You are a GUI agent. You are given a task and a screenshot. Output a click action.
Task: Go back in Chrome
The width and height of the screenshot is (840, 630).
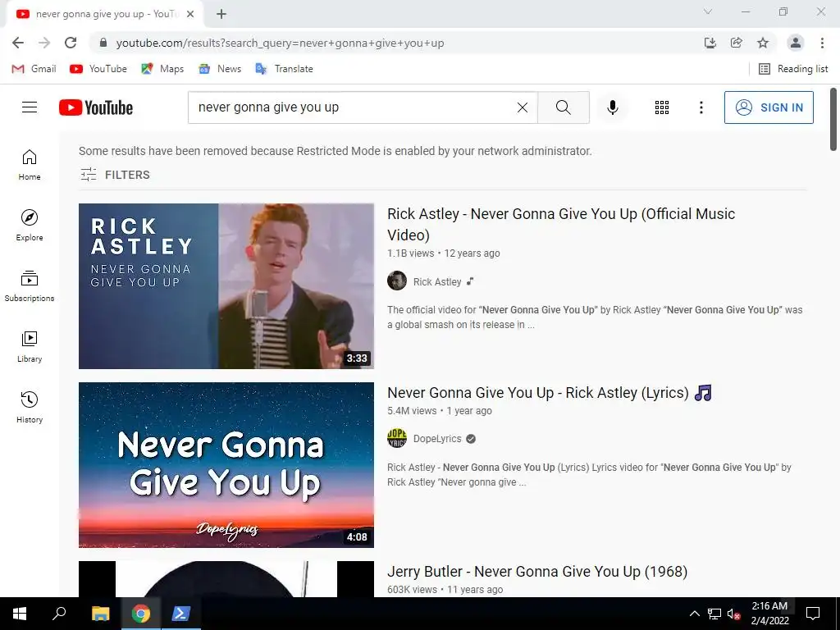18,43
